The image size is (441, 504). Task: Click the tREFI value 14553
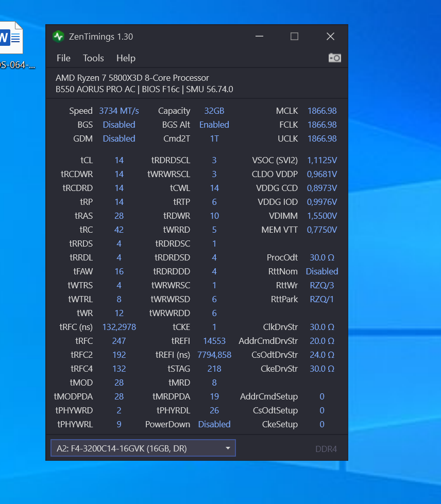tap(214, 341)
